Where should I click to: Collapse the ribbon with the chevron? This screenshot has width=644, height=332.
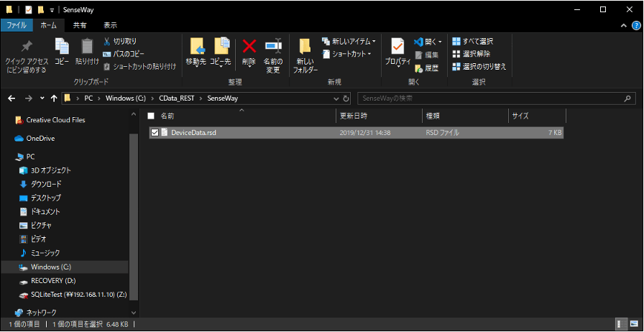click(623, 25)
